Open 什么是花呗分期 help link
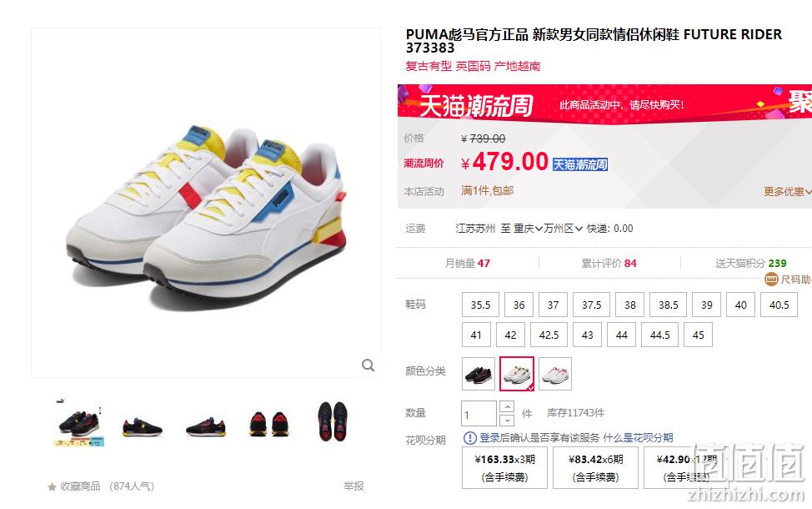Screen dimensions: 812x509 638,438
